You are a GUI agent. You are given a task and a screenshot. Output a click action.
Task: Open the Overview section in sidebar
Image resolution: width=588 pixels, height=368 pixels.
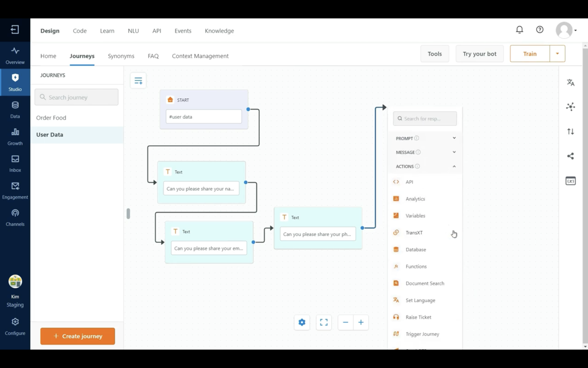[15, 56]
